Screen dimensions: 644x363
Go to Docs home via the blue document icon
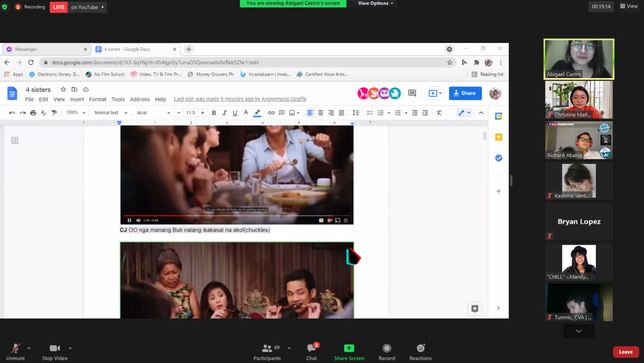click(12, 93)
